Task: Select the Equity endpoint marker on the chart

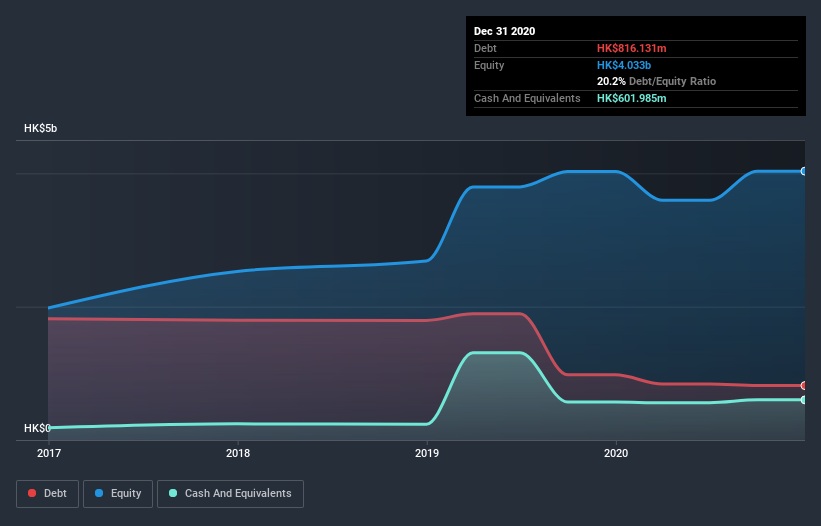Action: (804, 171)
